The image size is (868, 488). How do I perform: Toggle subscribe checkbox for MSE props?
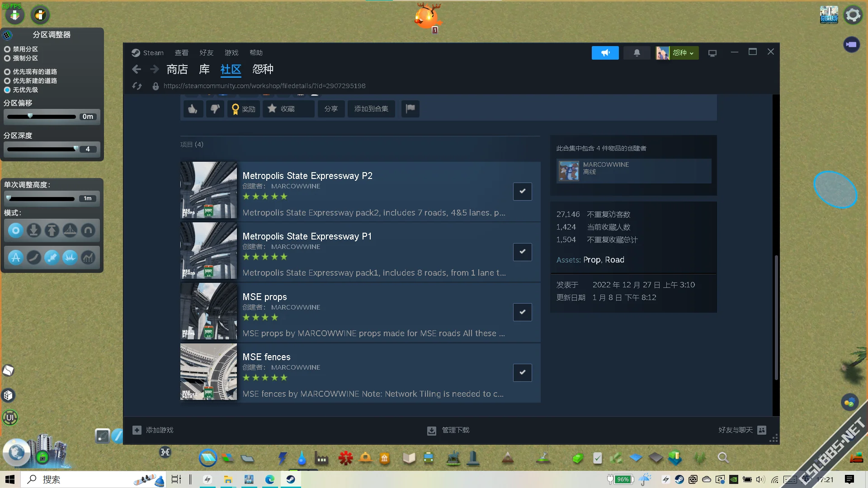point(523,312)
